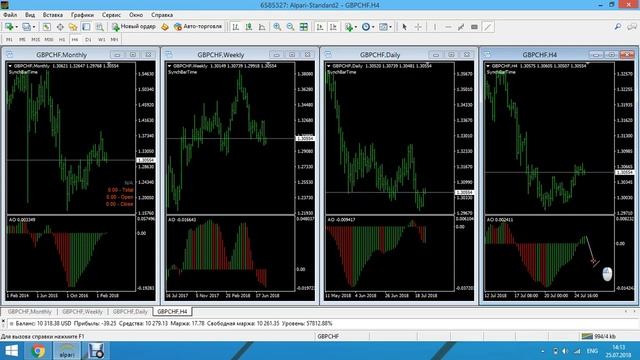Image resolution: width=640 pixels, height=360 pixels.
Task: Open the Strategy Tester
Action: coord(99,27)
